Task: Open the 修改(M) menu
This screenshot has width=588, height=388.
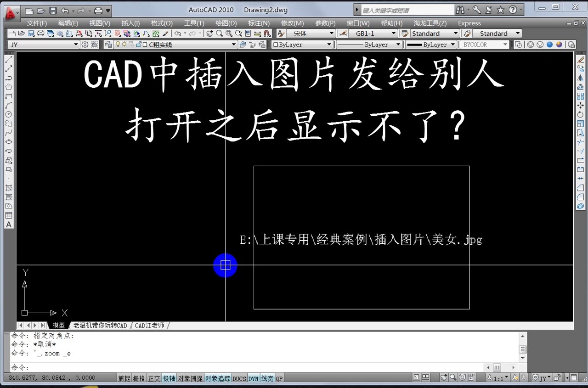Action: click(292, 23)
